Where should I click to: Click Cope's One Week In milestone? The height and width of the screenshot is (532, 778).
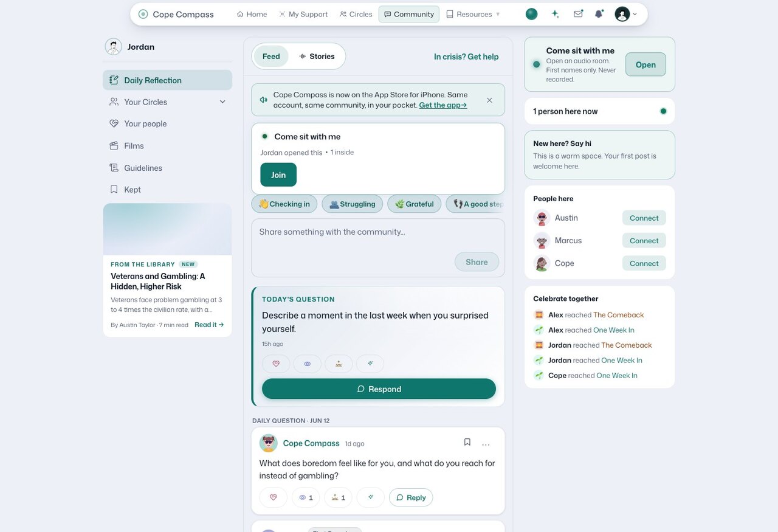(617, 376)
